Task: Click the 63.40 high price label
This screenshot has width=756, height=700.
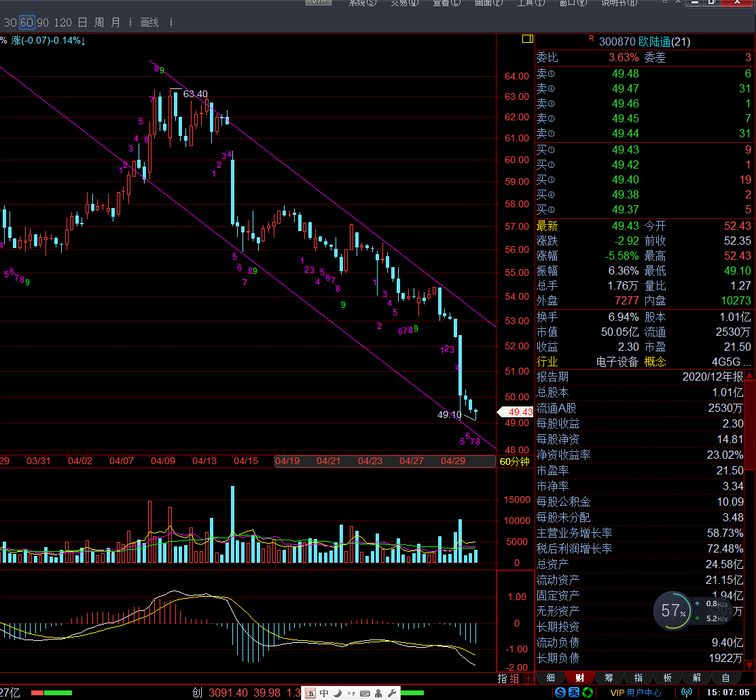Action: coord(195,94)
